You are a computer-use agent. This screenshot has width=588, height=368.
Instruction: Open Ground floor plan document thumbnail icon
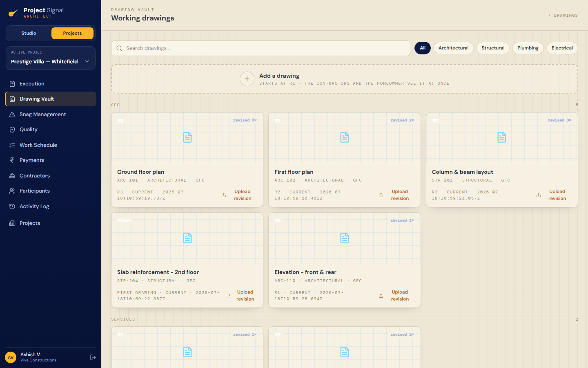point(187,137)
